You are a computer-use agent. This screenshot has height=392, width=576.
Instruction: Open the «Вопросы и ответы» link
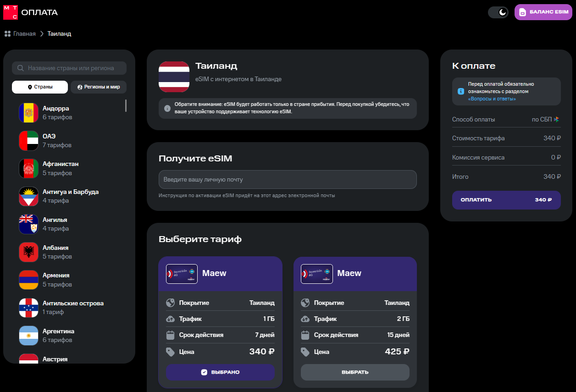492,99
